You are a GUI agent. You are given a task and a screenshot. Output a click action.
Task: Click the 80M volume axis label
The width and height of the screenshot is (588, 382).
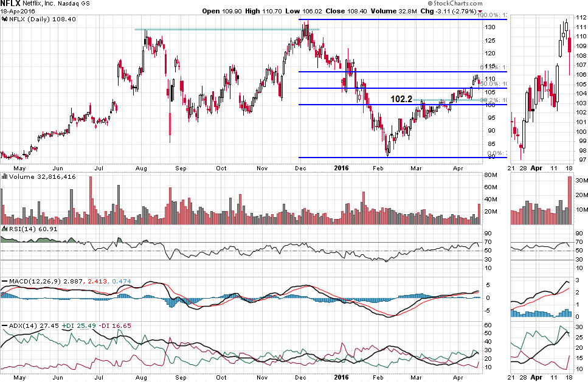491,175
